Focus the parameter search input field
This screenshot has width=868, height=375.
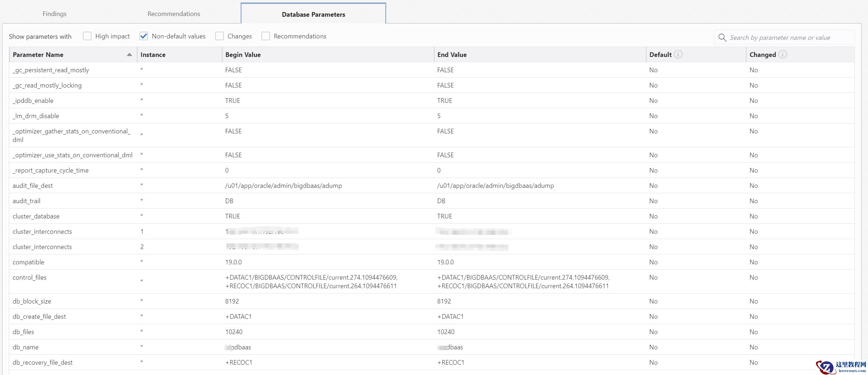[x=786, y=38]
